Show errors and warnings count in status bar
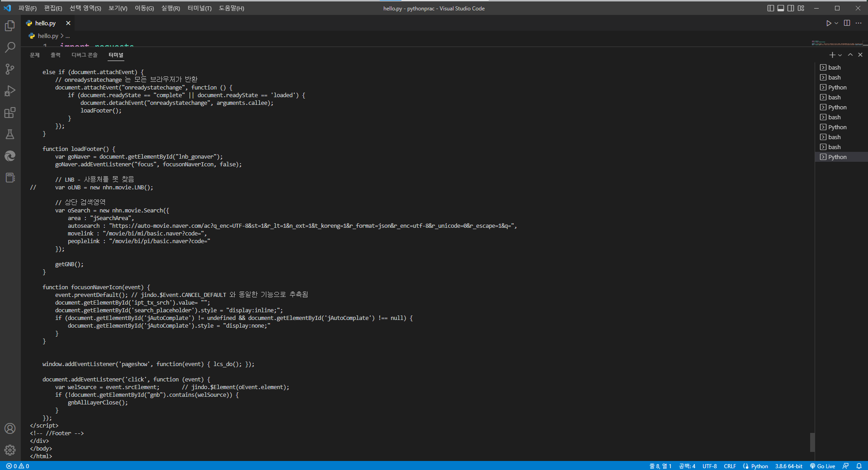The width and height of the screenshot is (868, 470). point(18,466)
